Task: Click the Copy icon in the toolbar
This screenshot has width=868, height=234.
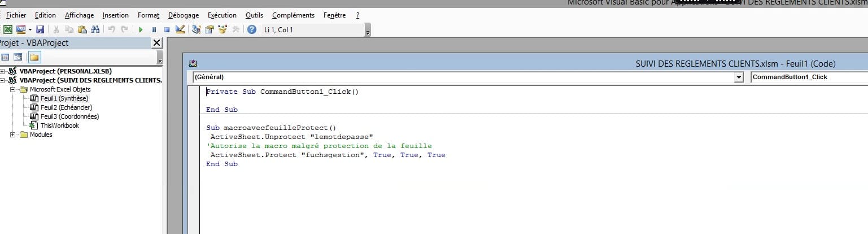Action: click(x=69, y=29)
